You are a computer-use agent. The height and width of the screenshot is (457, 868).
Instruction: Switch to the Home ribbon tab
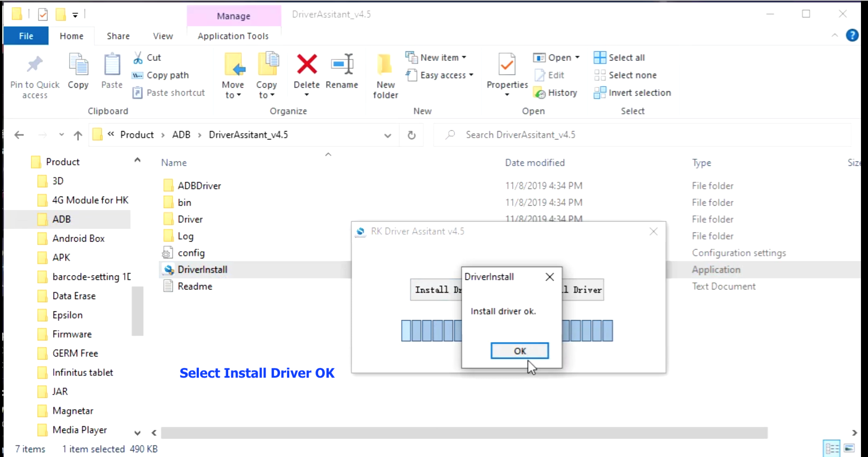coord(72,36)
